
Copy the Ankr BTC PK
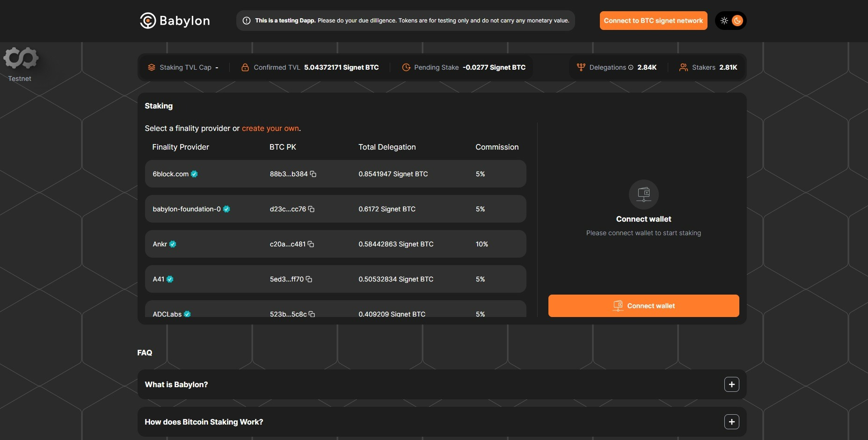(x=311, y=244)
